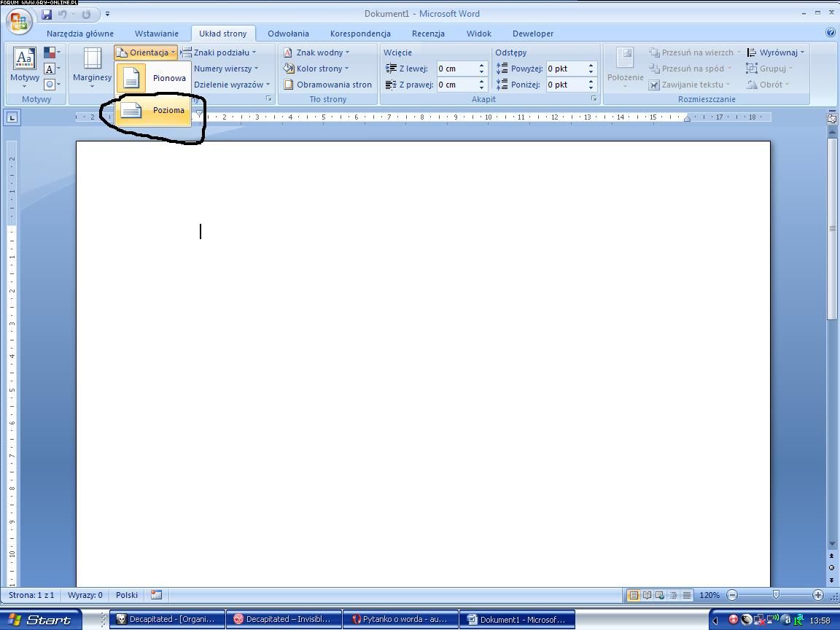Expand hidden system tray icons

[716, 621]
